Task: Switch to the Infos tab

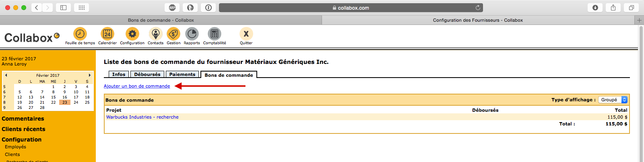Action: tap(119, 74)
